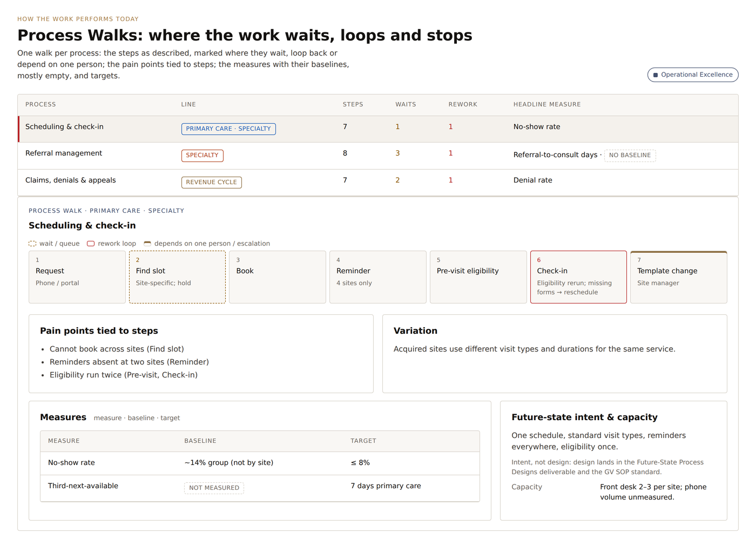Image resolution: width=756 pixels, height=546 pixels.
Task: Click the Operational Excellence badge
Action: click(x=693, y=75)
